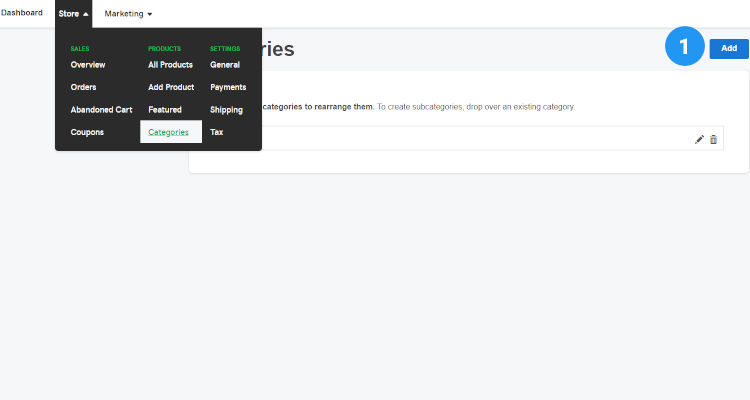The height and width of the screenshot is (400, 750).
Task: Select Overview under Sales
Action: coord(88,65)
